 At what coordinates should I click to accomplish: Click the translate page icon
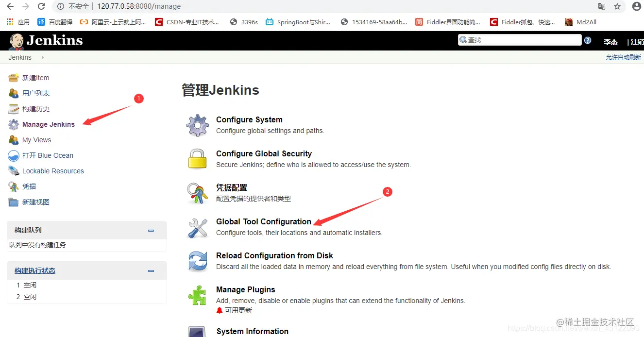(x=602, y=6)
